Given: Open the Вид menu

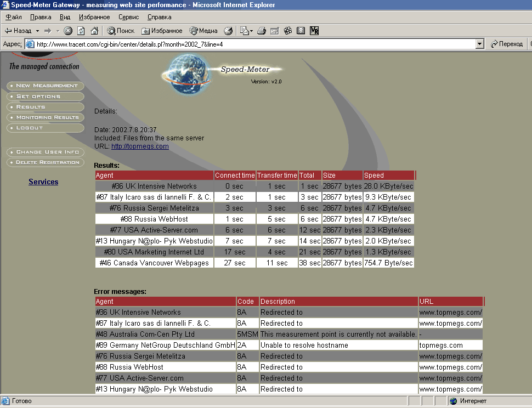Looking at the screenshot, I should pos(65,17).
